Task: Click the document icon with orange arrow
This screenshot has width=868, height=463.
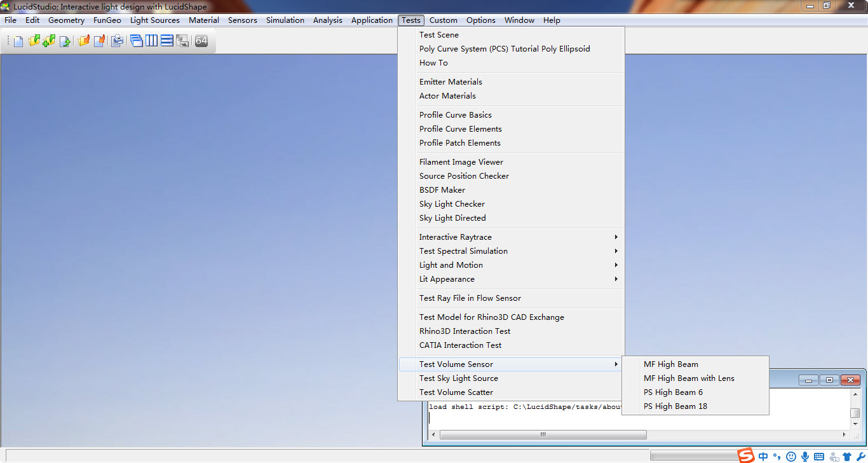Action: (100, 41)
